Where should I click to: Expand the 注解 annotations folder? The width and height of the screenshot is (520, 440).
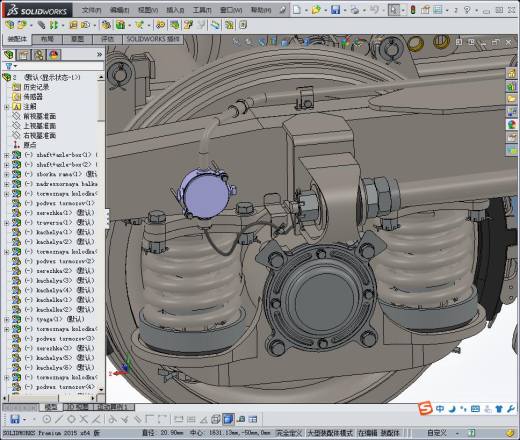click(6, 107)
